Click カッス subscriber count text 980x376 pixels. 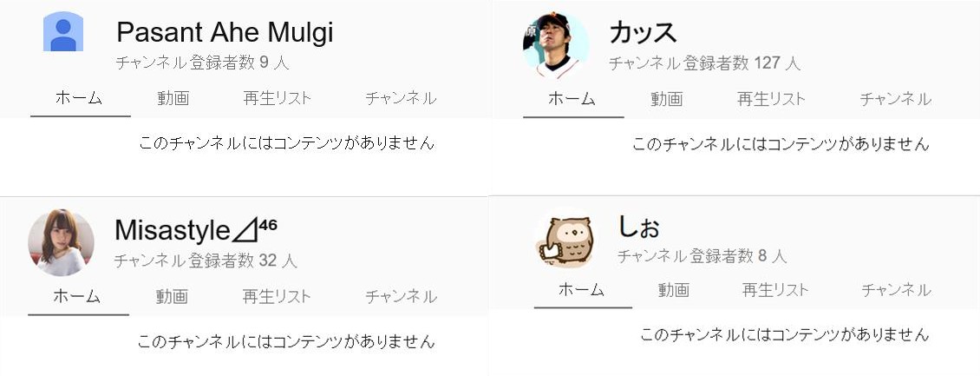pos(704,63)
